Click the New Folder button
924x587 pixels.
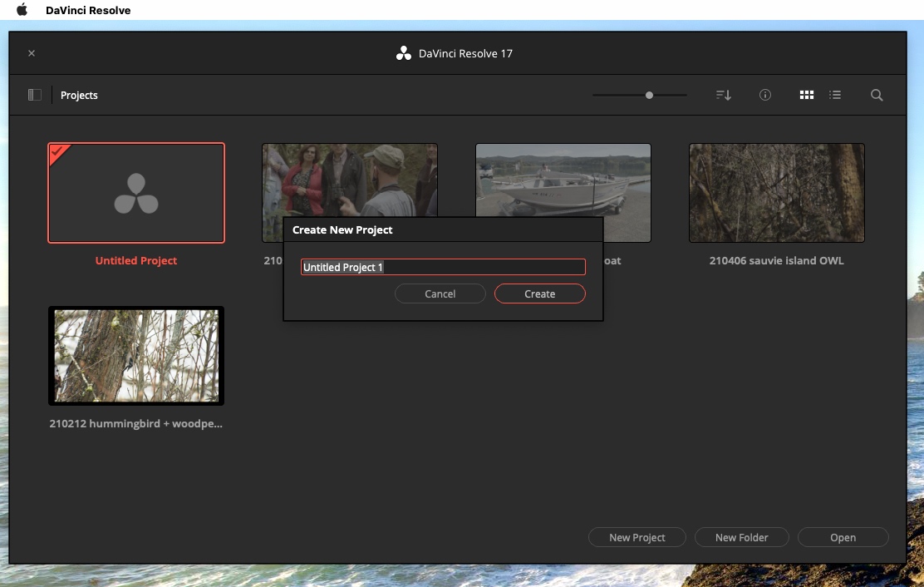(742, 537)
